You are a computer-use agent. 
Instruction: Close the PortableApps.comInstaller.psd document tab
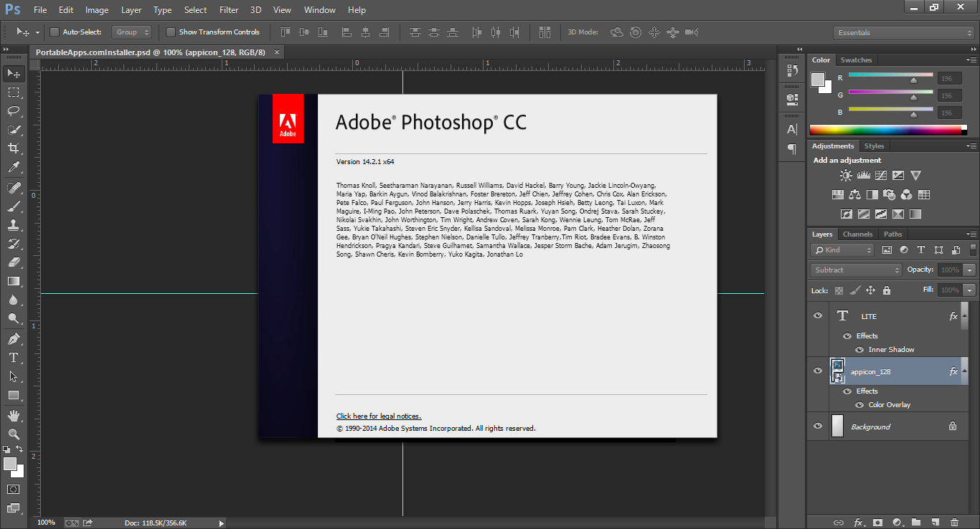[x=277, y=52]
